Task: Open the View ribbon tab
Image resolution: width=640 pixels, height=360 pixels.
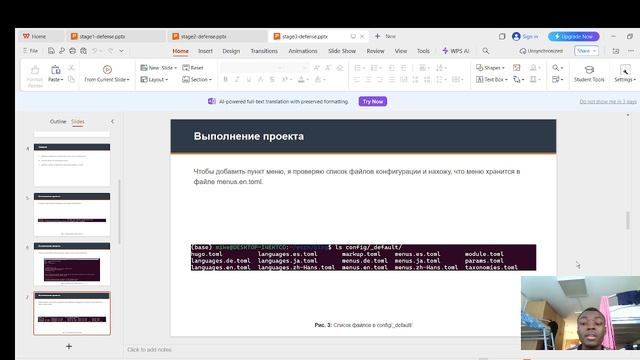Action: pos(401,51)
